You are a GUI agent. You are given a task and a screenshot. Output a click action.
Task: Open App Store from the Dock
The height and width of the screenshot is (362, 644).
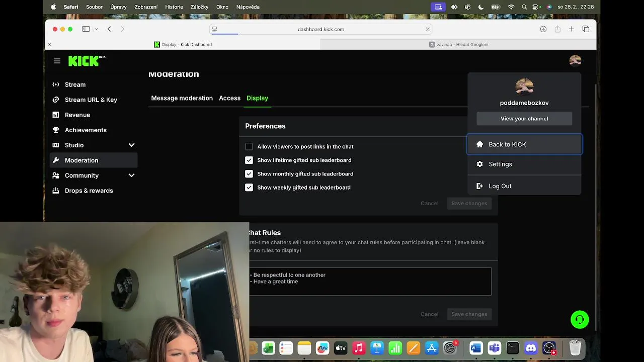[x=432, y=348]
